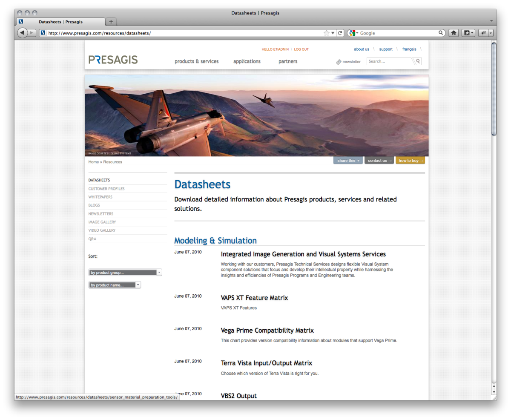Open 'Terra Vista Input/Output Matrix' datasheet
511x420 pixels.
(x=267, y=363)
